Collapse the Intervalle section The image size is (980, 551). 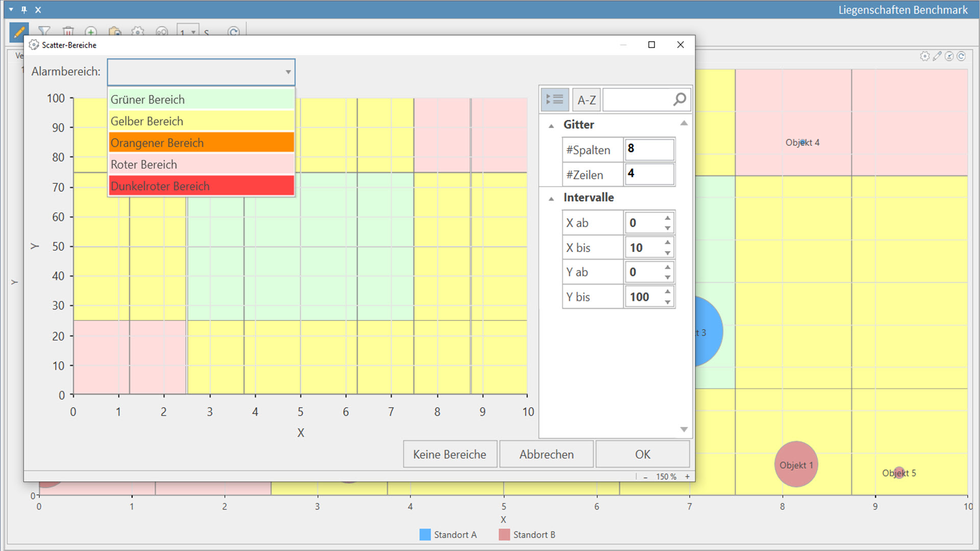pos(551,198)
